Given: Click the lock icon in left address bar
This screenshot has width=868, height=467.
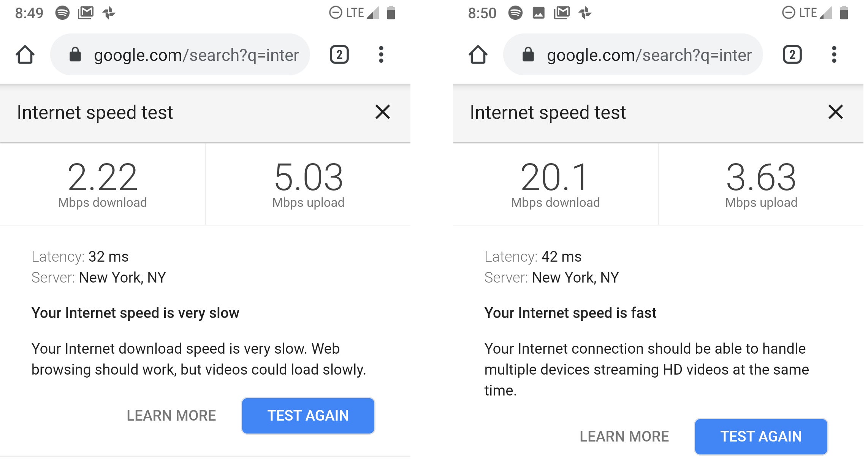Looking at the screenshot, I should pyautogui.click(x=75, y=55).
